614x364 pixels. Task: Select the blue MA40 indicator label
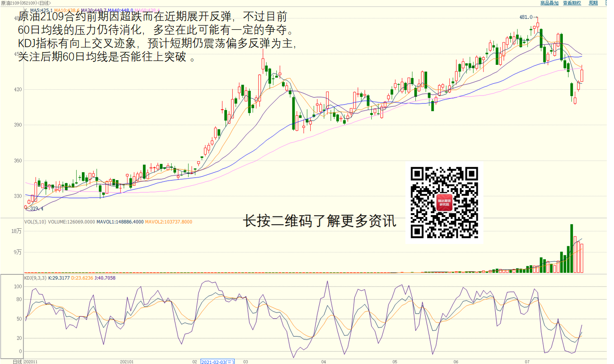pos(121,10)
